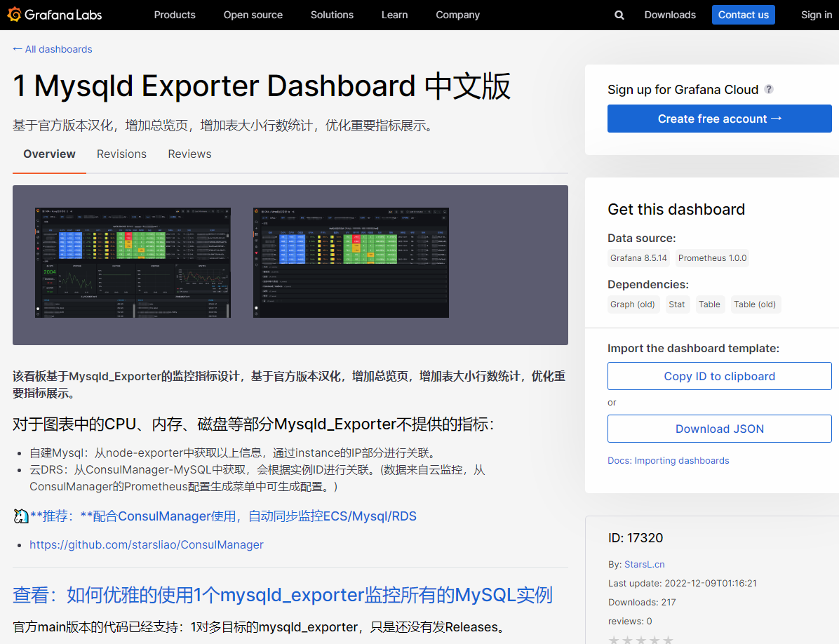Go to Downloads page
The image size is (839, 644).
click(x=670, y=15)
